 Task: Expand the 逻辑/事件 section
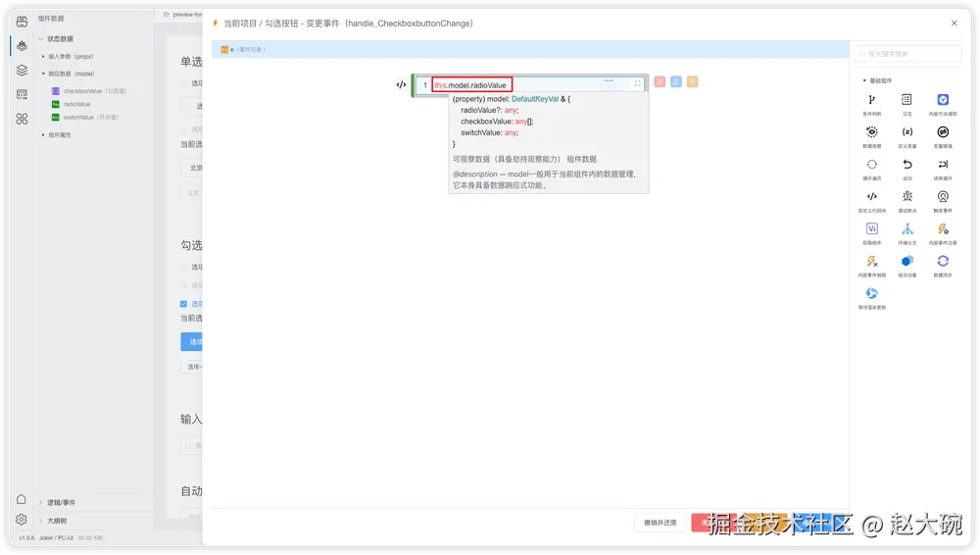pyautogui.click(x=41, y=502)
